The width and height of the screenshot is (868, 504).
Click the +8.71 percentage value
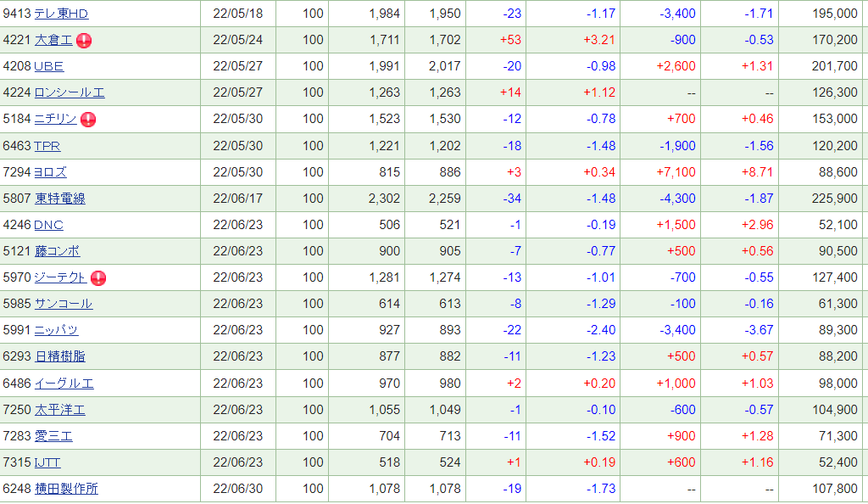757,172
